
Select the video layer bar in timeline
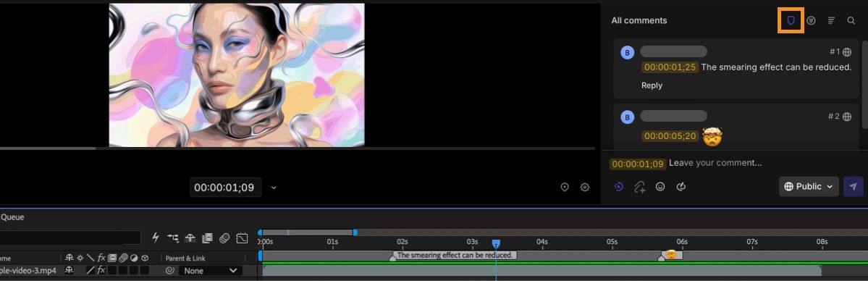tap(542, 270)
